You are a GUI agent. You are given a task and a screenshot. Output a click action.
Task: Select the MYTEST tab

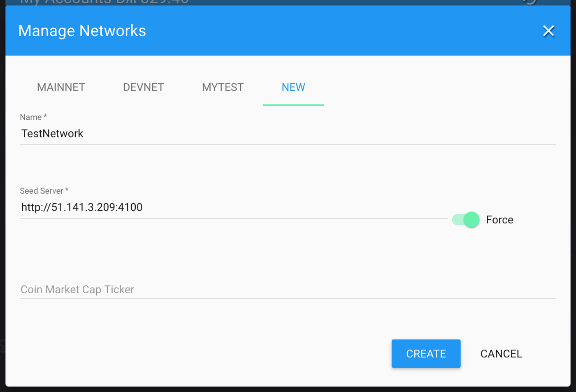tap(223, 87)
